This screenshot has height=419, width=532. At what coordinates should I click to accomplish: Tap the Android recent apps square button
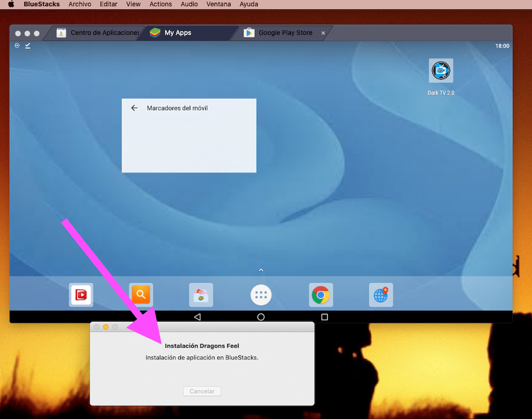pyautogui.click(x=325, y=317)
